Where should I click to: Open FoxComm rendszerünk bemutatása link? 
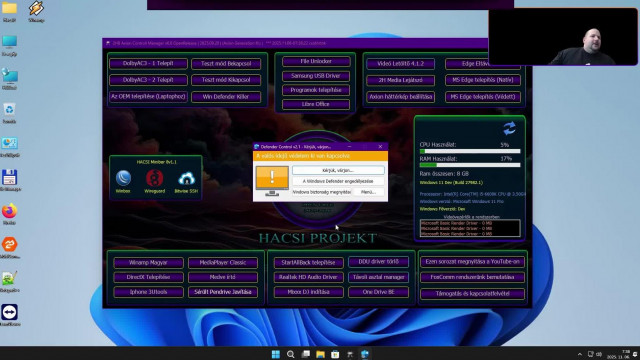472,277
